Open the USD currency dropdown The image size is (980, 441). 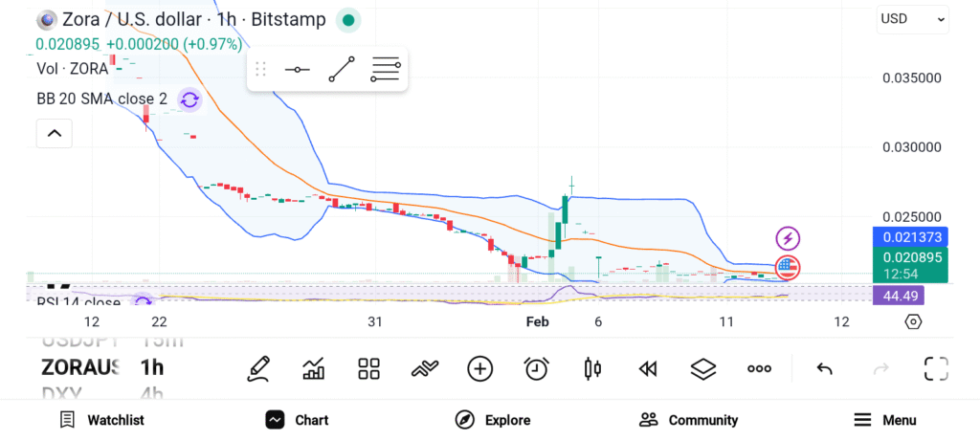912,19
